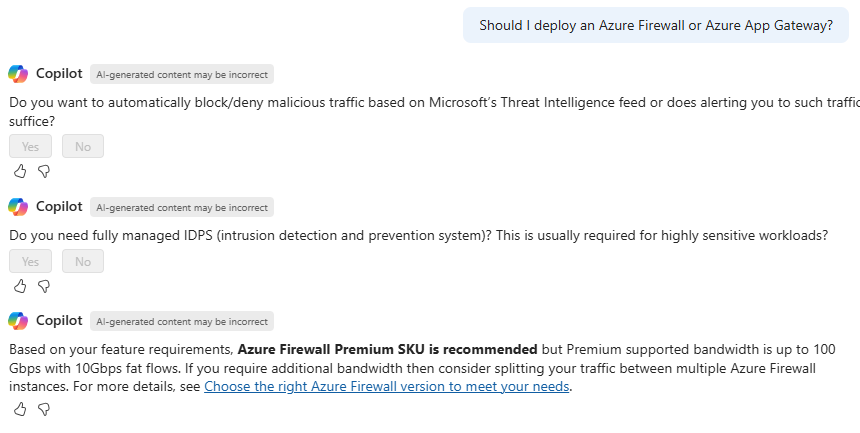Click the AI-generated disclaimer above the IDPS question
This screenshot has height=433, width=860.
click(181, 207)
